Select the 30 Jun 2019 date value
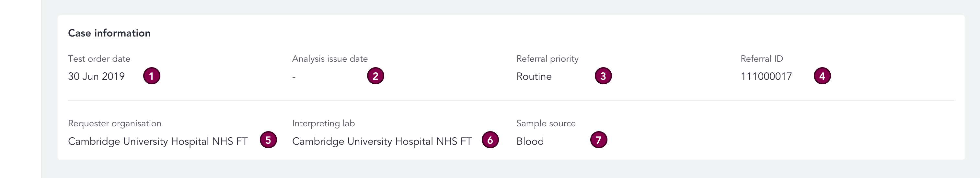Image resolution: width=980 pixels, height=178 pixels. (96, 76)
